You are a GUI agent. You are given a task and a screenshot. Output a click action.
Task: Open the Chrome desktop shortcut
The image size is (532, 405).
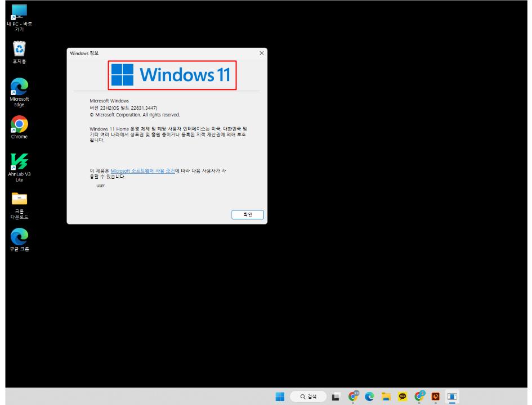[x=19, y=125]
